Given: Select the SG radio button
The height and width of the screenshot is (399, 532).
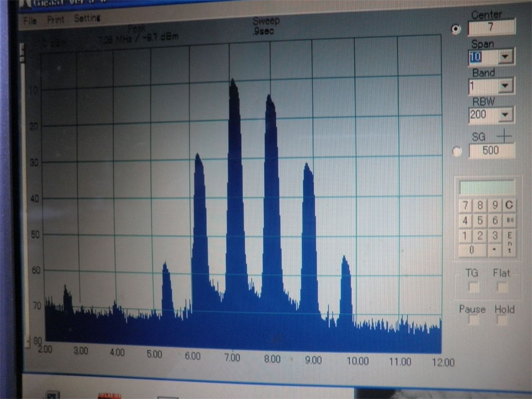Looking at the screenshot, I should click(457, 151).
